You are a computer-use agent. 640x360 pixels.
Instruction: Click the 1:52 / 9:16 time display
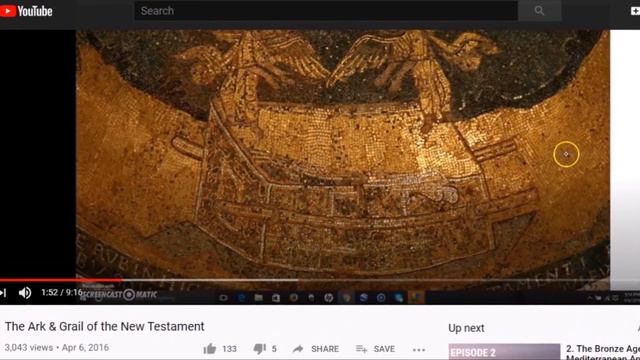61,292
